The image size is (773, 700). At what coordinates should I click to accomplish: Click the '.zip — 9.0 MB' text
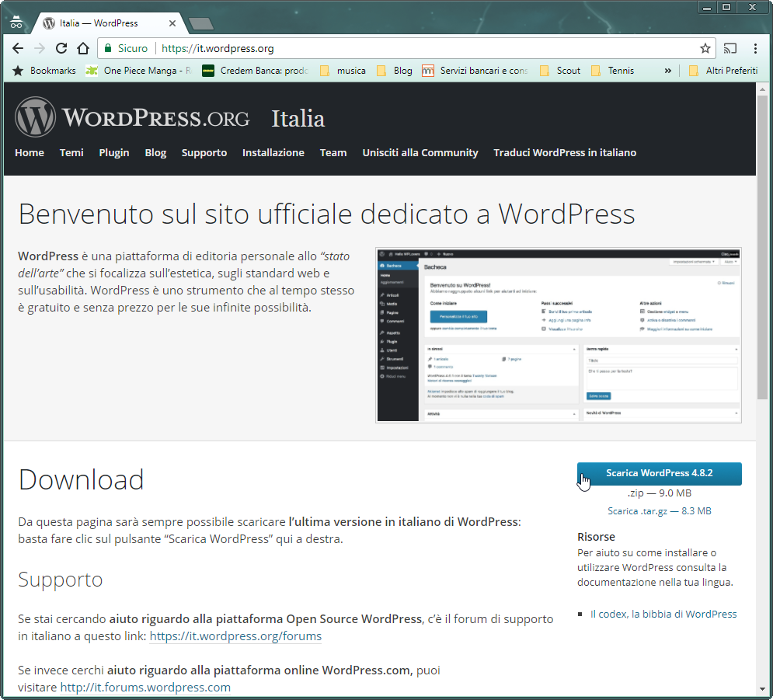pyautogui.click(x=659, y=493)
